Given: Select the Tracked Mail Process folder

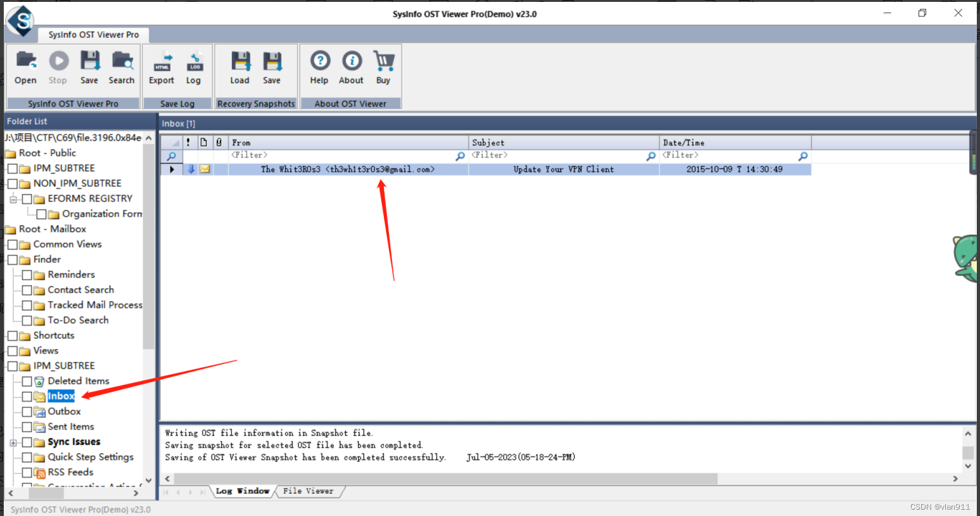Looking at the screenshot, I should pyautogui.click(x=95, y=305).
